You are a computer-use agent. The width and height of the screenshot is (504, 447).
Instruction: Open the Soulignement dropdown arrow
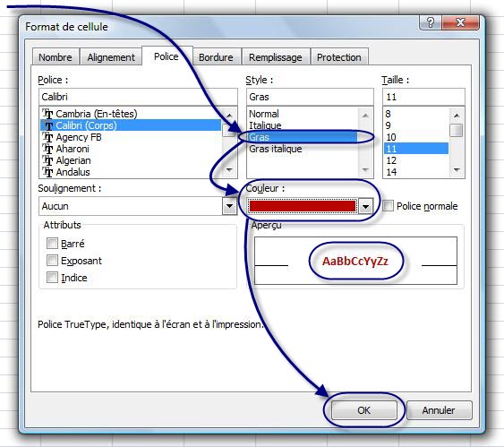[229, 206]
